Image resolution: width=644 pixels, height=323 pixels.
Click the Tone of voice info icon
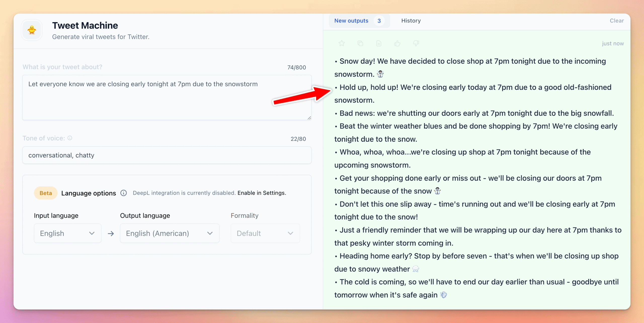point(70,138)
